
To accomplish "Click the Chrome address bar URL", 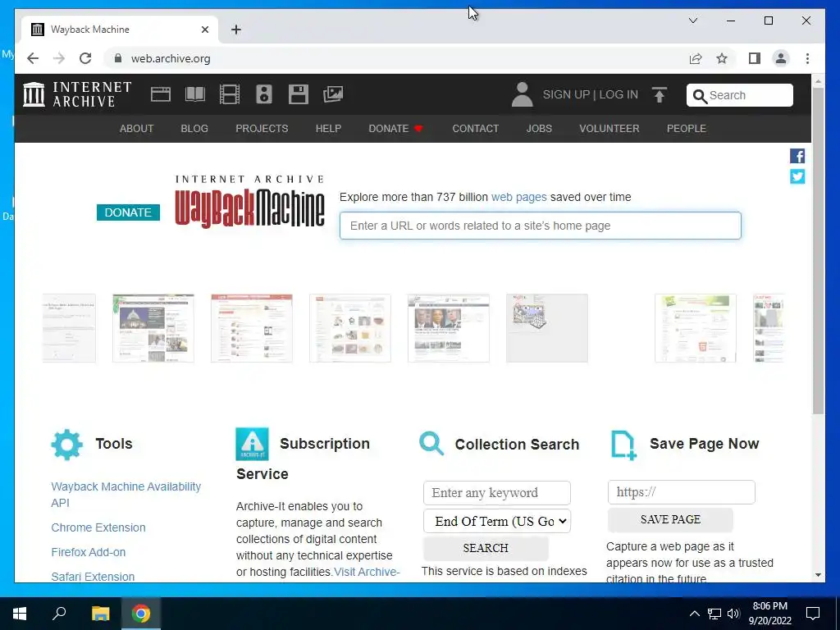I will point(171,58).
